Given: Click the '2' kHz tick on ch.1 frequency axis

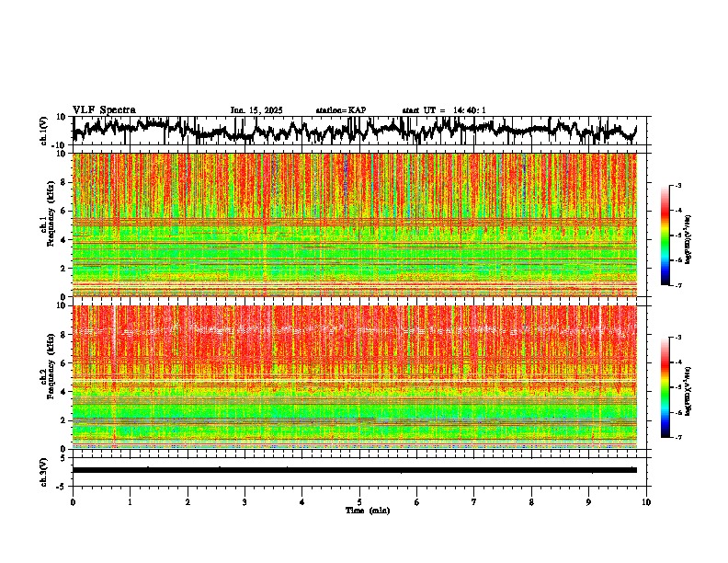Looking at the screenshot, I should tap(65, 268).
